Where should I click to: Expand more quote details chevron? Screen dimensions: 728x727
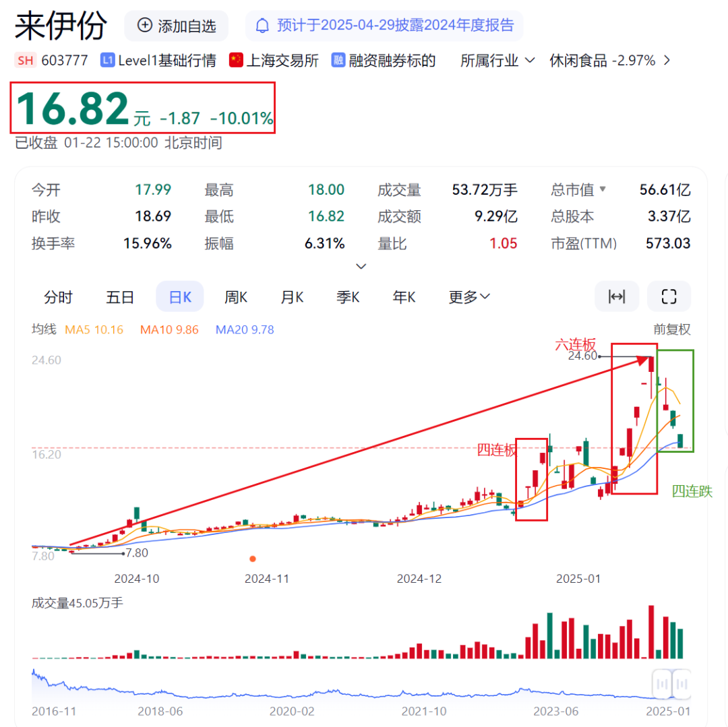click(361, 266)
